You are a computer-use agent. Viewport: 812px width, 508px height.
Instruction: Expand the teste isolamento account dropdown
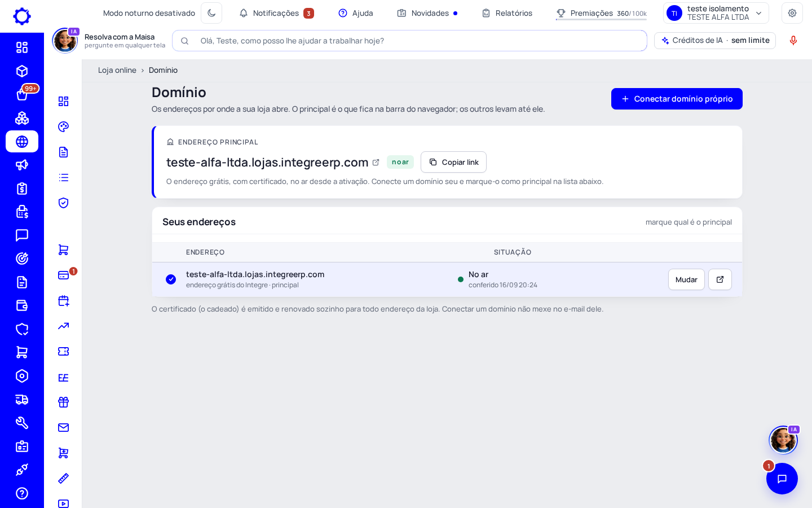click(716, 13)
